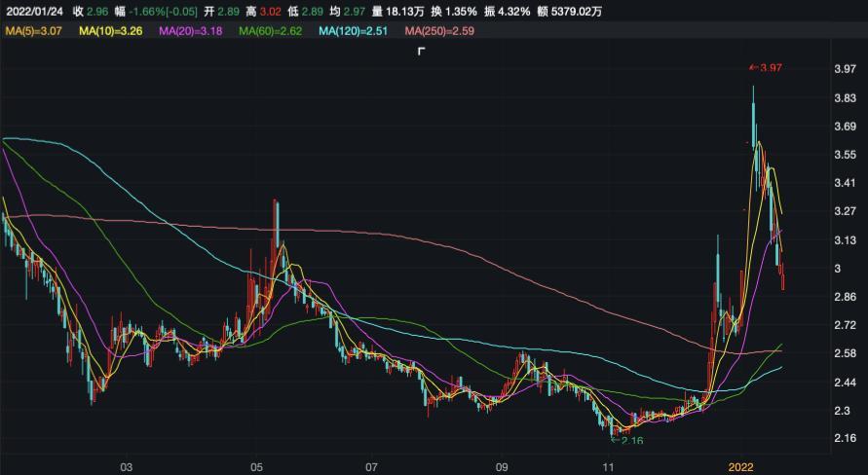The height and width of the screenshot is (475, 868).
Task: Click the 09 month label on time axis
Action: tap(502, 466)
